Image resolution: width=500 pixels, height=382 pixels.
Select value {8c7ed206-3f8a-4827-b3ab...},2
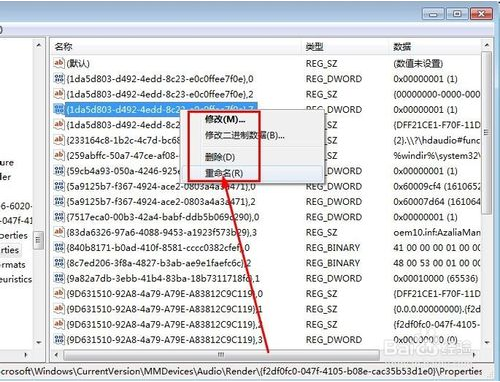click(159, 263)
